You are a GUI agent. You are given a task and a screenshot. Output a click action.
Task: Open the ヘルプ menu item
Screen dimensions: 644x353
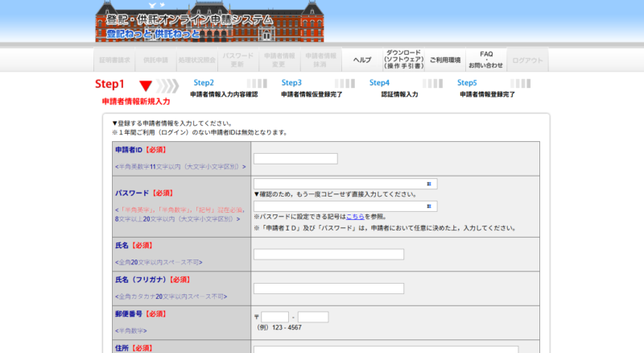[362, 60]
